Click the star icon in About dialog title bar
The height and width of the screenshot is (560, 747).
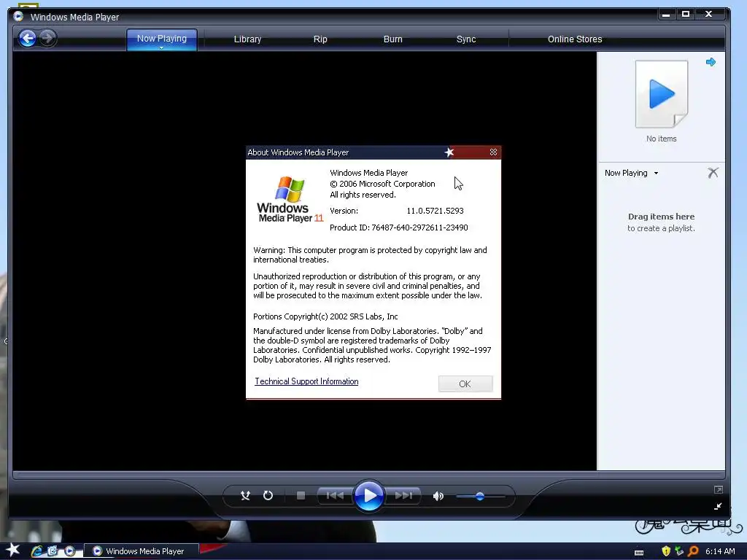coord(449,152)
